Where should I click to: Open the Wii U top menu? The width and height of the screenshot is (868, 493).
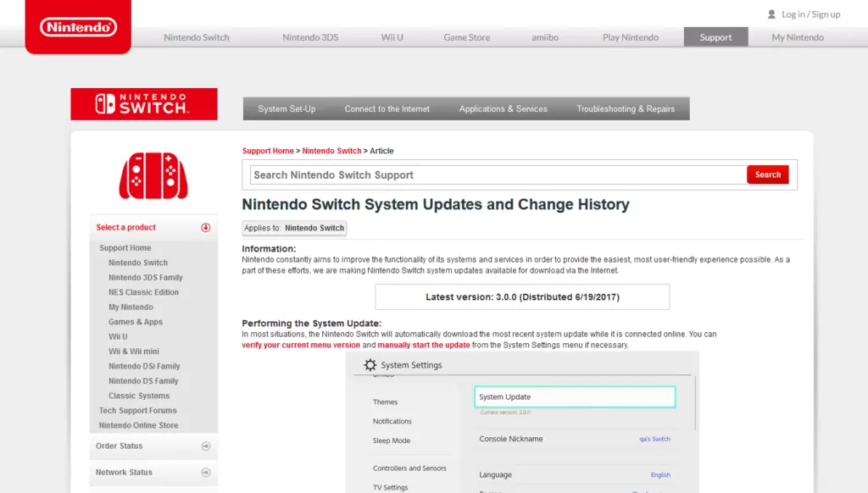pos(392,37)
